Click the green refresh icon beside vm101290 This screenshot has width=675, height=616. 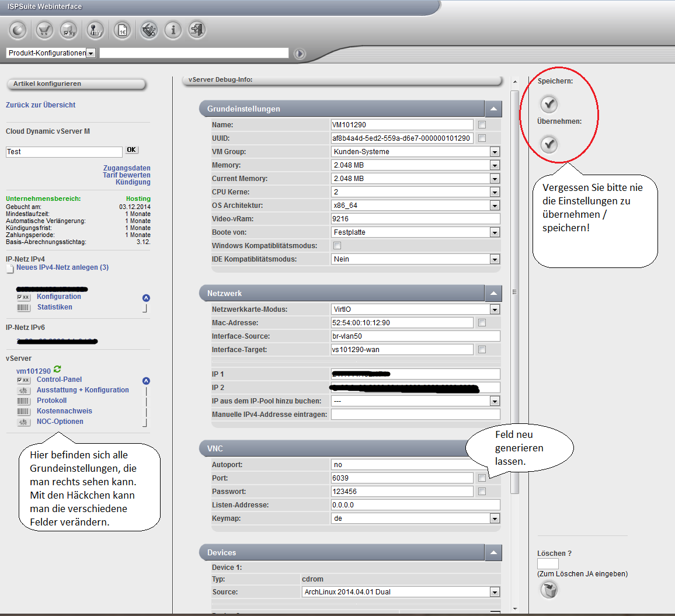coord(57,369)
